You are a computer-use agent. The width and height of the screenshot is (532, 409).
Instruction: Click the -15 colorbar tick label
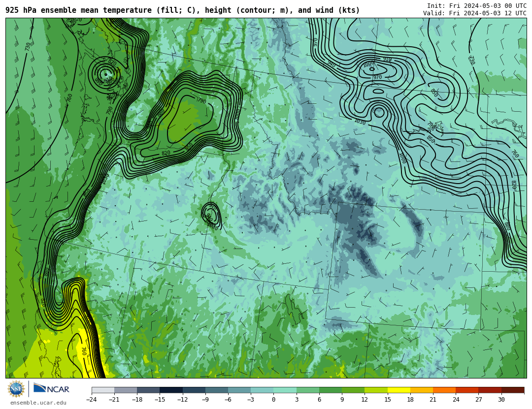point(160,400)
